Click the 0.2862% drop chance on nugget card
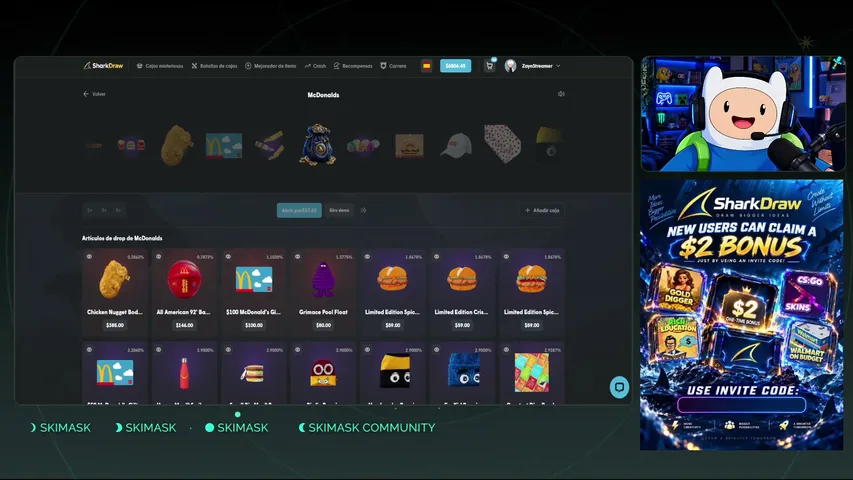This screenshot has width=853, height=480. click(135, 257)
